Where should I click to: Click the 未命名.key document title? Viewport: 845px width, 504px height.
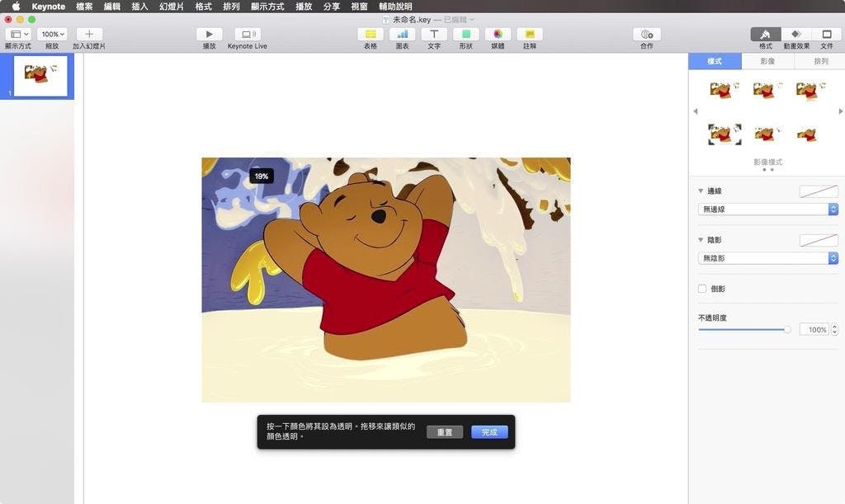pyautogui.click(x=412, y=20)
